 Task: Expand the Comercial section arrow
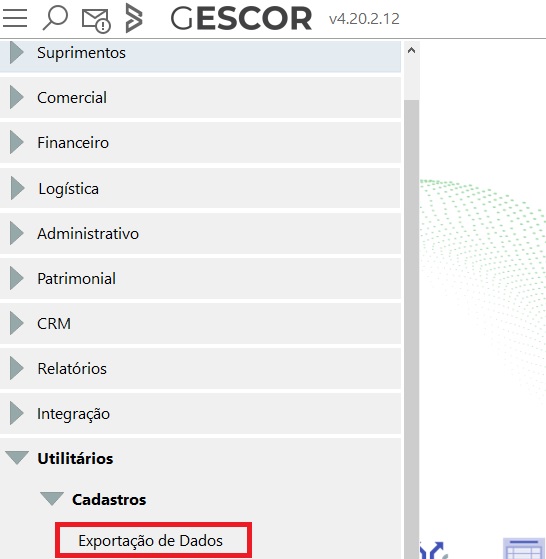16,97
